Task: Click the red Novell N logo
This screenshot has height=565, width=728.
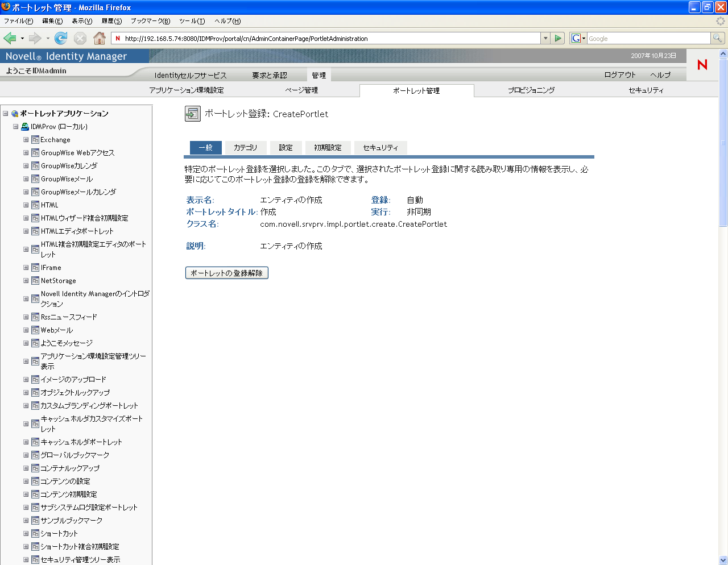Action: (702, 65)
